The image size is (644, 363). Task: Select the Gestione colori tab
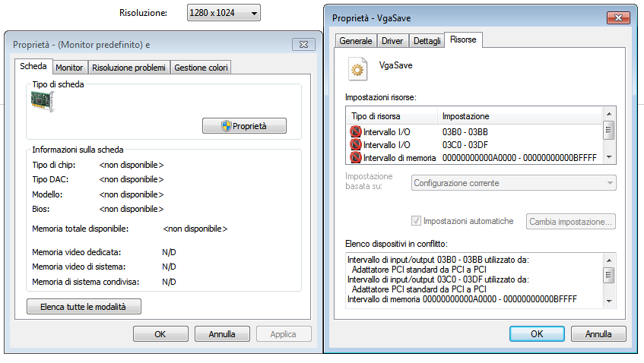click(201, 68)
